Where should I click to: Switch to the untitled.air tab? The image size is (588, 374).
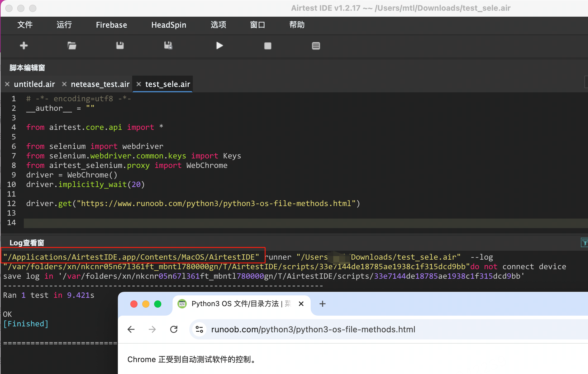coord(35,84)
